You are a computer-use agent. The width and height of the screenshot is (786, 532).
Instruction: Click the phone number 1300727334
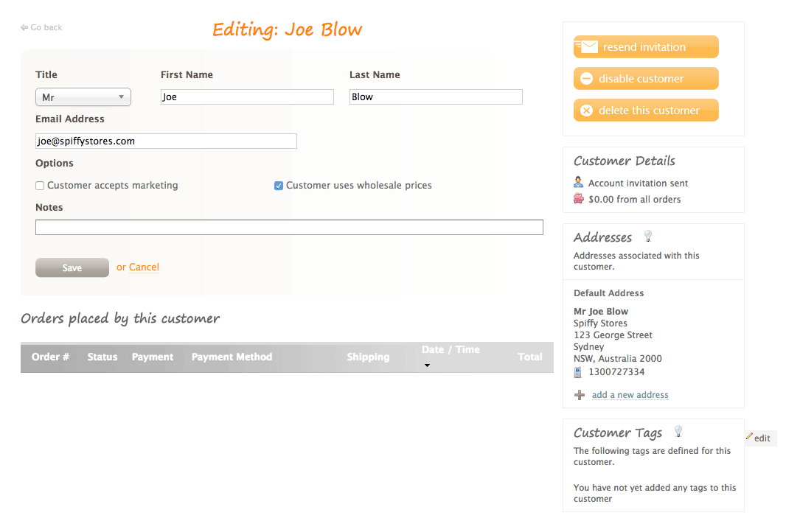coord(616,372)
